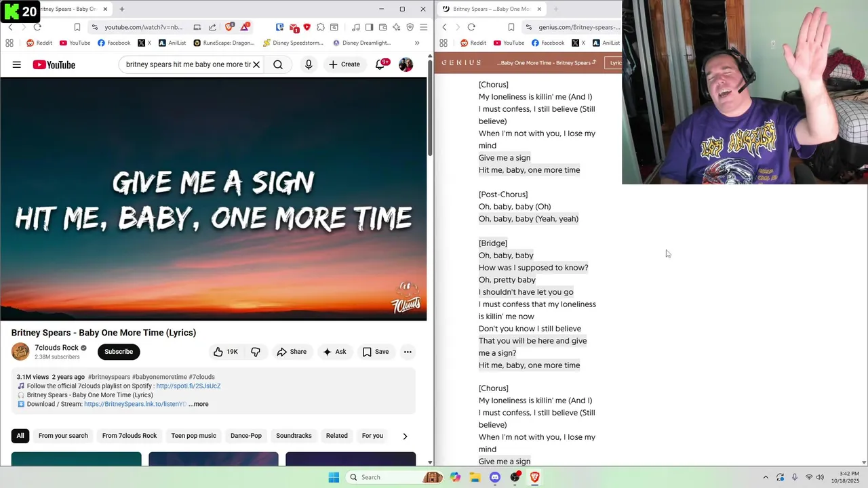The width and height of the screenshot is (868, 488).
Task: Select the From your search chip
Action: [x=63, y=436]
